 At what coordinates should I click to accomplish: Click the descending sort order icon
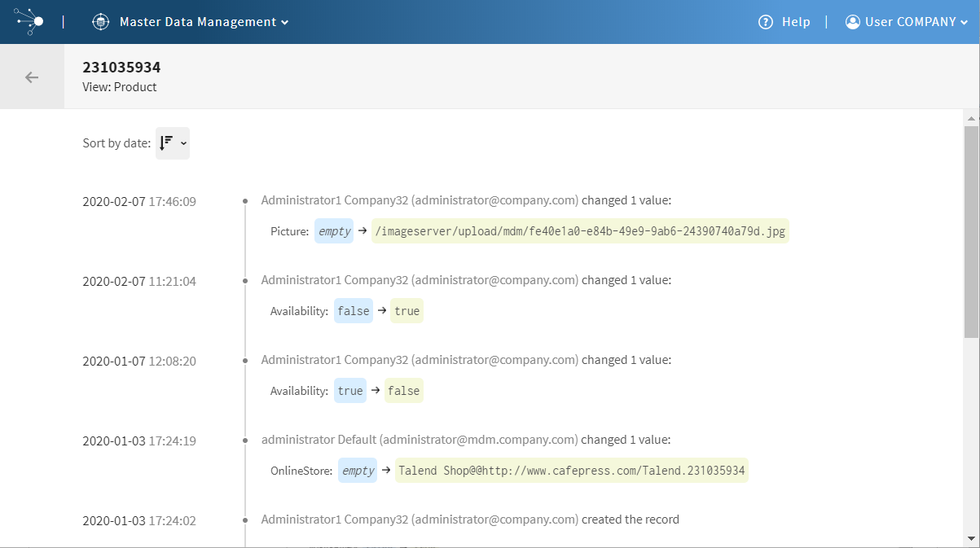click(166, 142)
